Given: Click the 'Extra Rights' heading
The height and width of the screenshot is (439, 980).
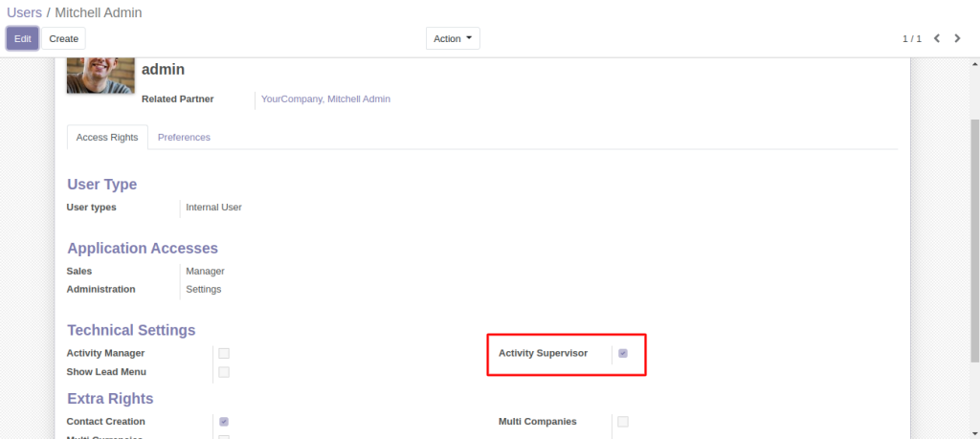Looking at the screenshot, I should tap(110, 399).
